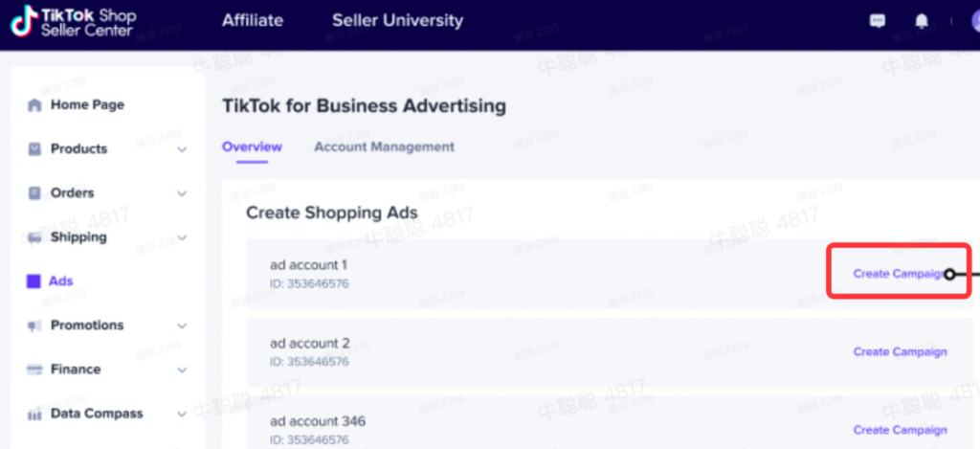
Task: Expand the Promotions menu chevron
Action: click(x=182, y=326)
